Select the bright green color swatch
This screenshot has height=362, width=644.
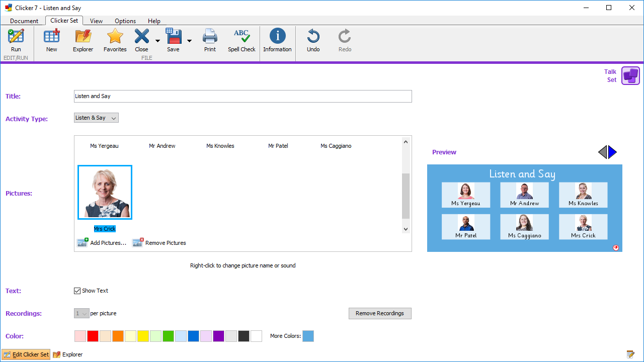click(168, 336)
